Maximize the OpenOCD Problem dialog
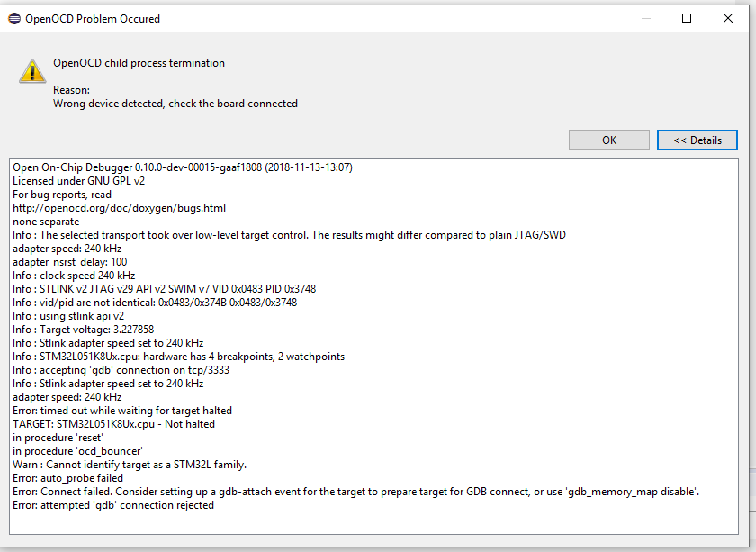This screenshot has height=552, width=756. click(x=687, y=18)
